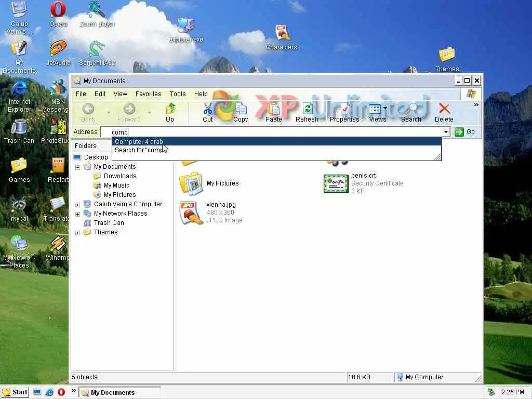The height and width of the screenshot is (399, 532).
Task: Select Games folder desktop icon
Action: [19, 170]
